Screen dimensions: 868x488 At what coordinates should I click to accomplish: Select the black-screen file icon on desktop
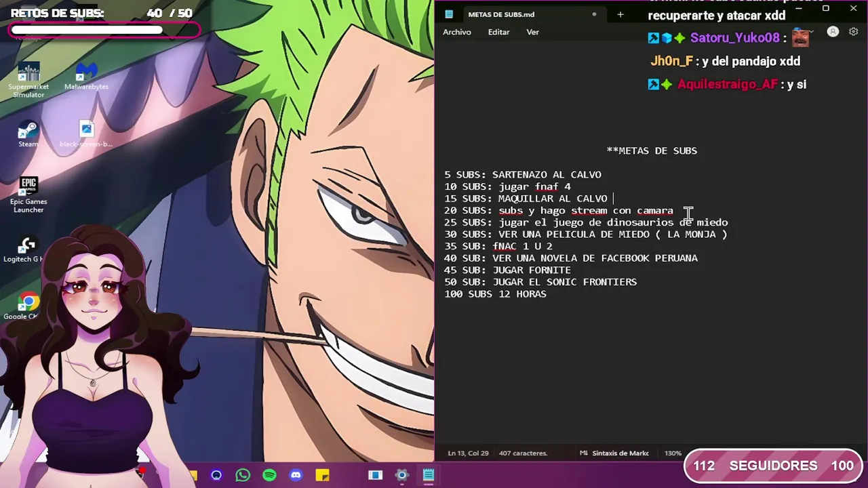tap(86, 134)
